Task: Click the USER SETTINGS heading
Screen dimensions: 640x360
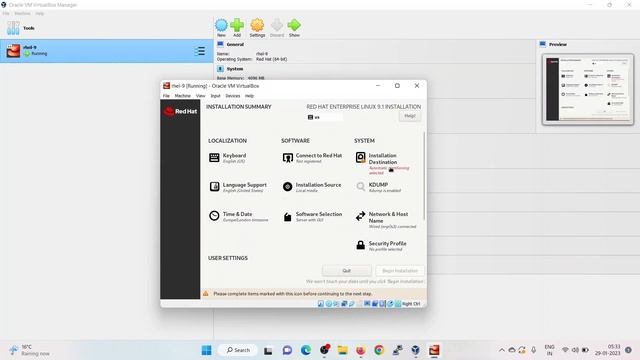Action: click(x=228, y=258)
